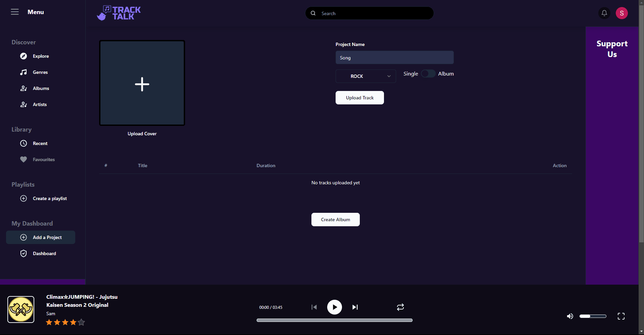Adjust the volume slider
Screen dimensions: 644x335
tap(593, 316)
